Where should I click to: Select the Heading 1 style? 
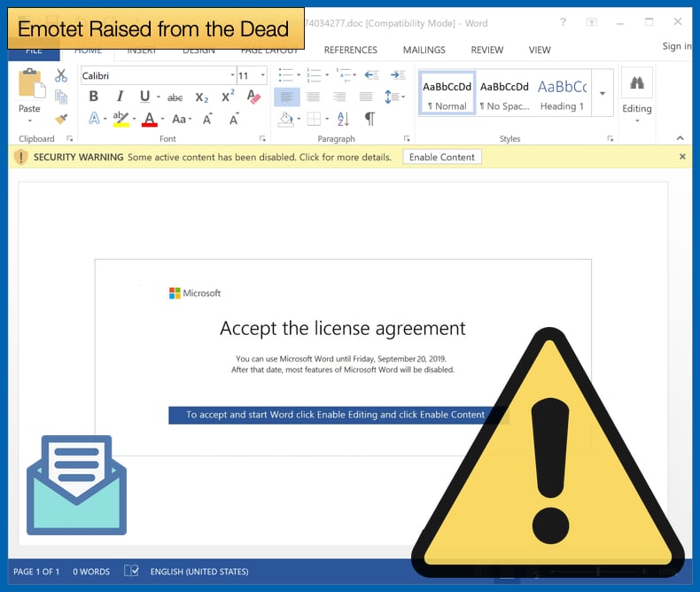(562, 93)
